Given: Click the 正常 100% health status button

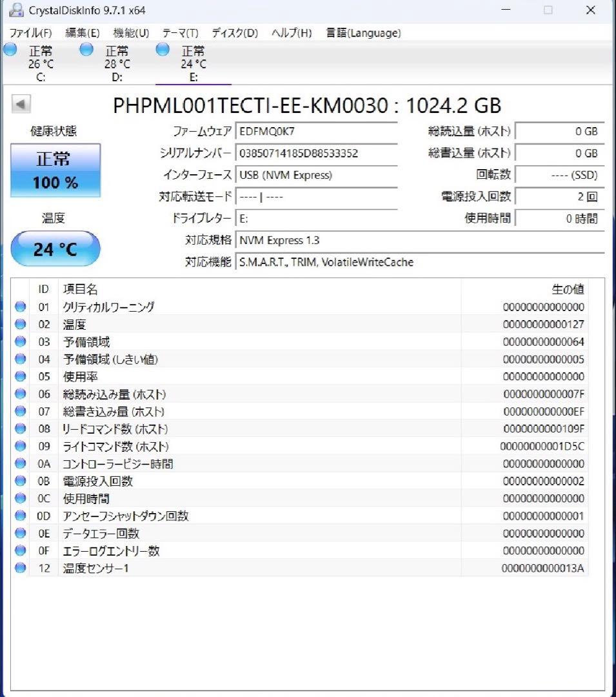Looking at the screenshot, I should click(55, 170).
